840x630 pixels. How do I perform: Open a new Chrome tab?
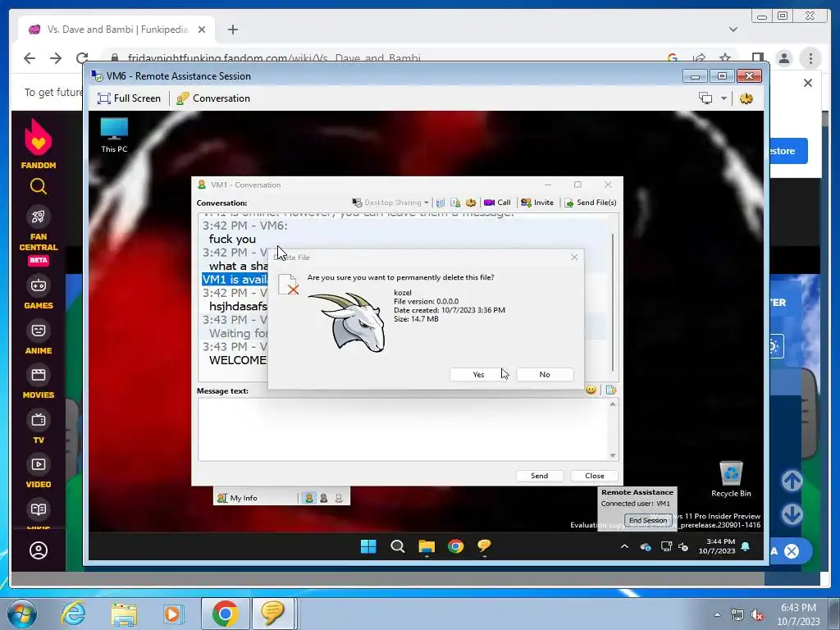pos(232,30)
